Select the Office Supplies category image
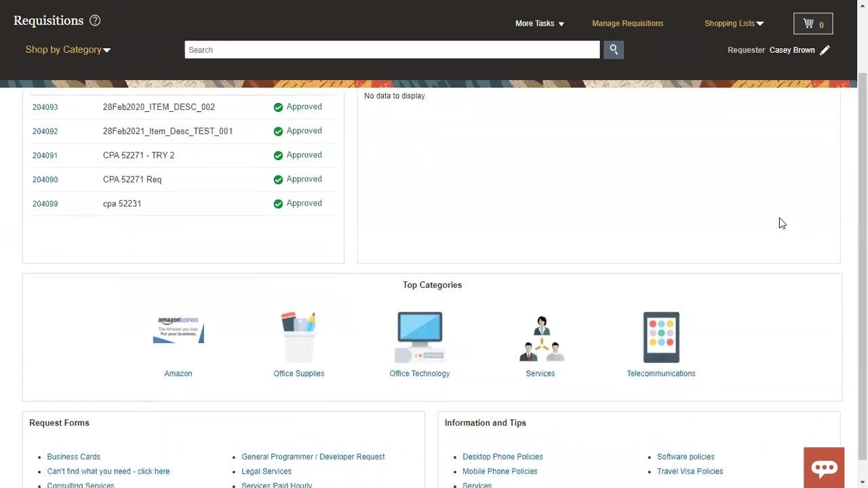Screen dimensions: 868x488 tap(299, 338)
